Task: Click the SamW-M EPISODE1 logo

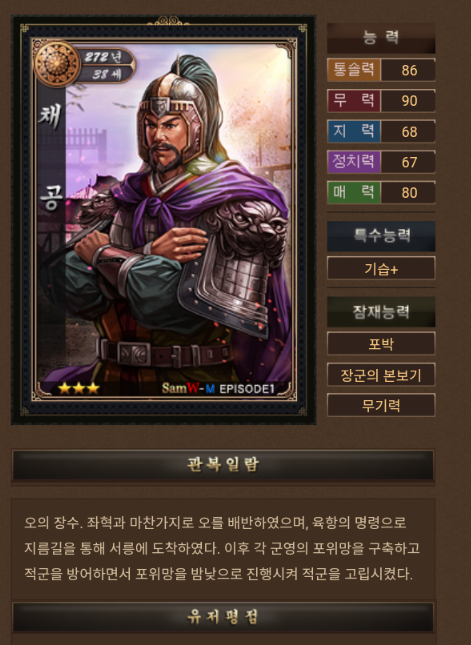Action: click(x=218, y=388)
